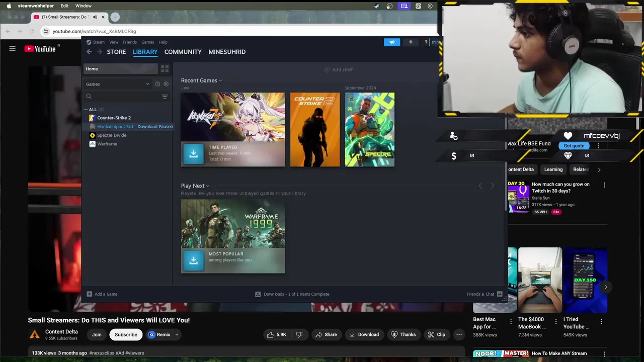Click Steam icon in macOS menu bar

(377, 6)
